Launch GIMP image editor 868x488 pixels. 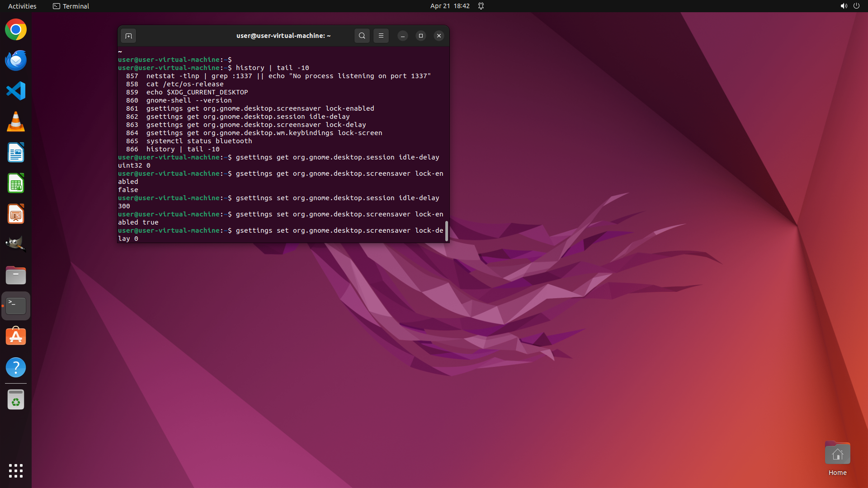[x=16, y=244]
